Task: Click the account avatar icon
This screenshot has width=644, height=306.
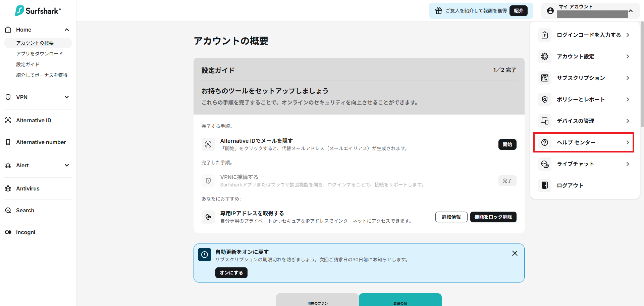Action: pos(550,11)
